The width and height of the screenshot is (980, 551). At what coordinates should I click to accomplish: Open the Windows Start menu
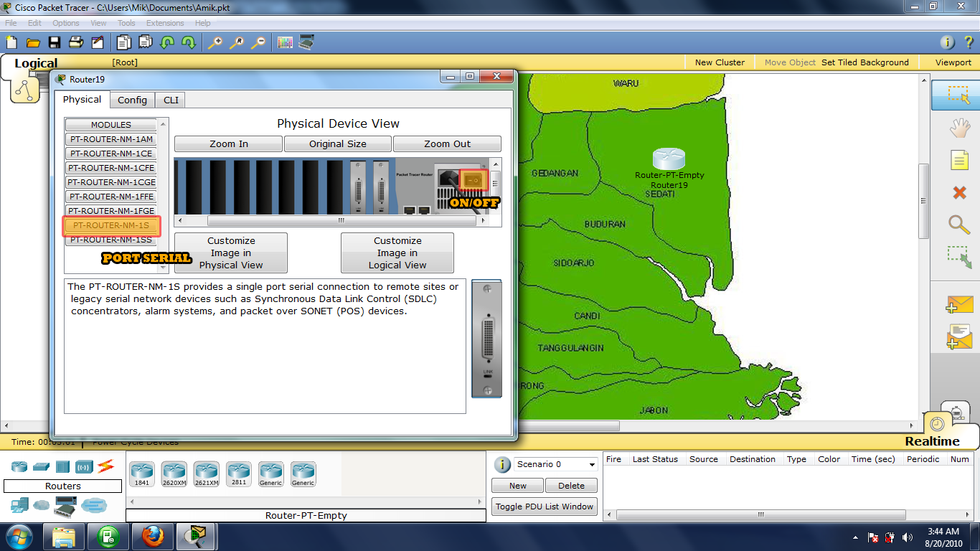[19, 537]
